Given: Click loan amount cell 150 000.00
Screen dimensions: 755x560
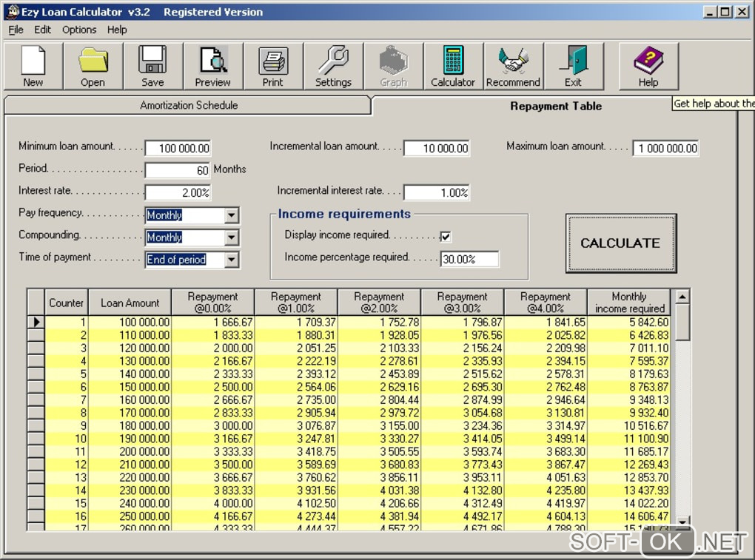Looking at the screenshot, I should pos(130,387).
